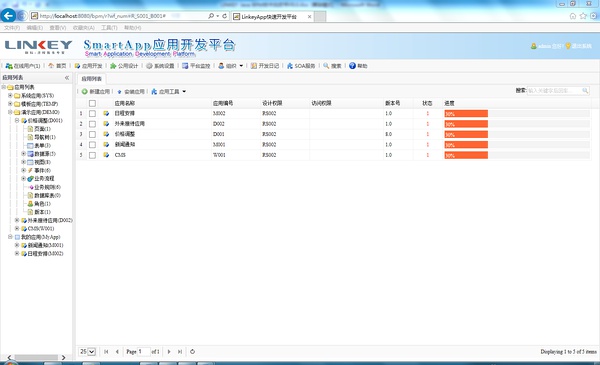This screenshot has width=600, height=365.
Task: Check the checkbox for row 1 日程安排
Action: 92,114
